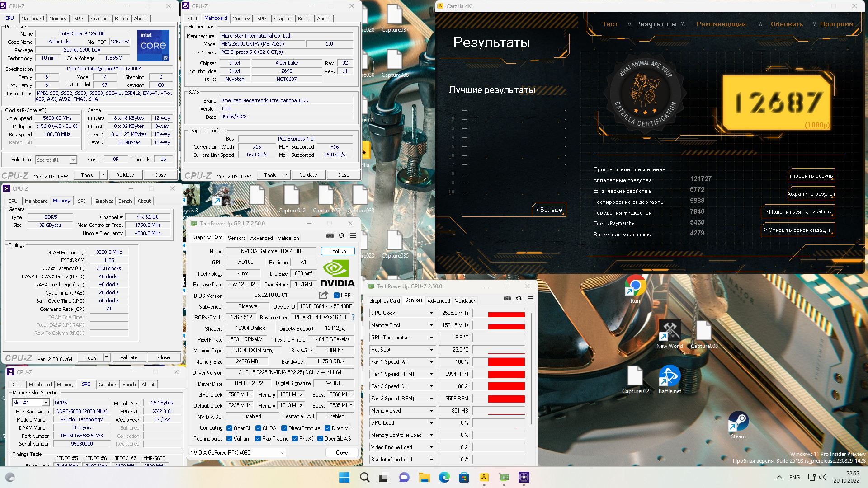Open the Тест tab in Catzilla
Screen dimensions: 868x488
[x=609, y=24]
